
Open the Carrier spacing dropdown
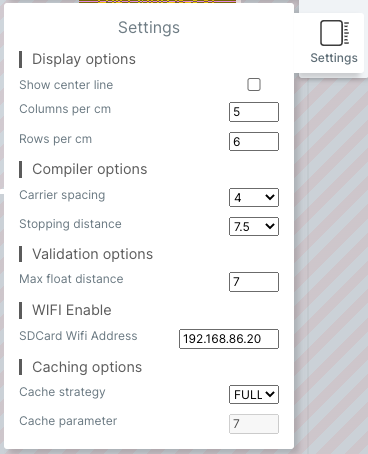coord(254,197)
